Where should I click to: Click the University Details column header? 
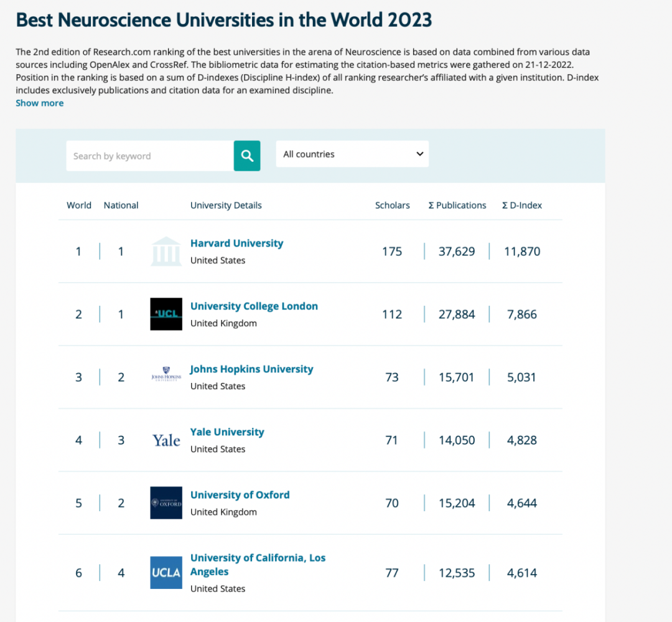226,205
